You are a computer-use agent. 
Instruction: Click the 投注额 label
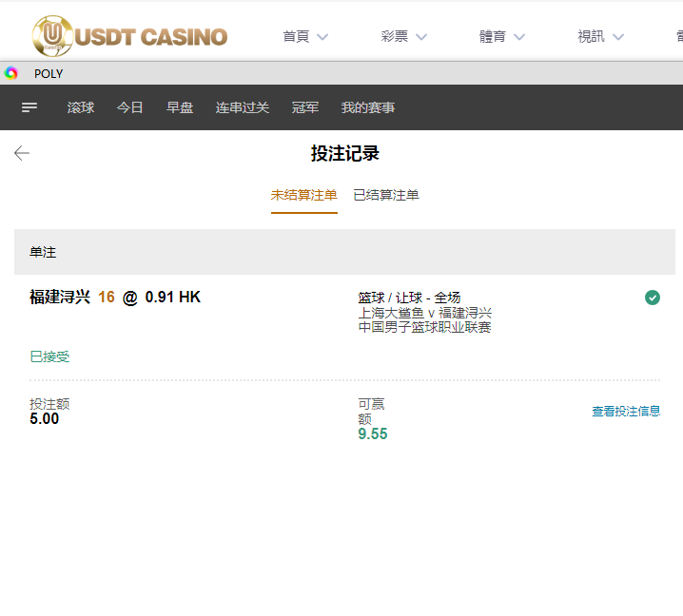49,404
